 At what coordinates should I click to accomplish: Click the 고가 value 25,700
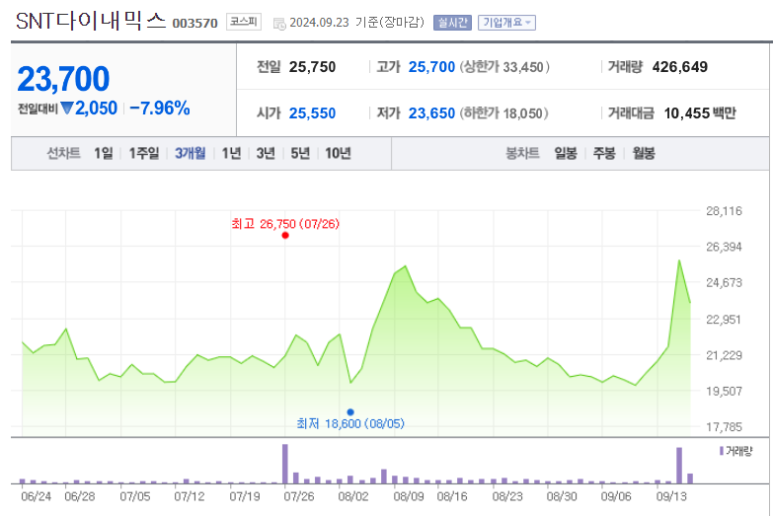[431, 67]
